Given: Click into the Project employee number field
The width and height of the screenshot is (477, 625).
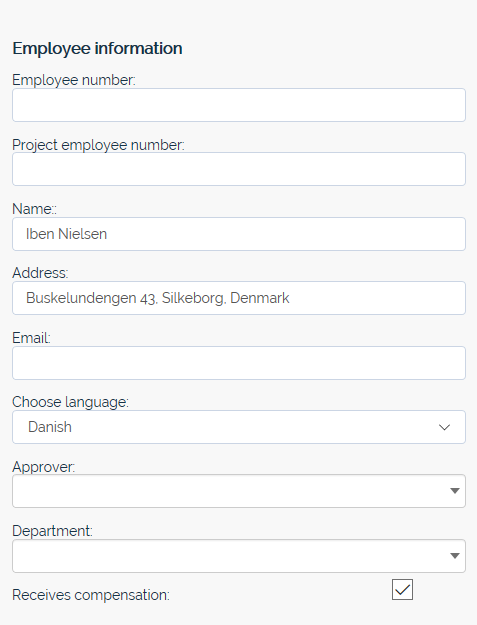Looking at the screenshot, I should [x=239, y=169].
